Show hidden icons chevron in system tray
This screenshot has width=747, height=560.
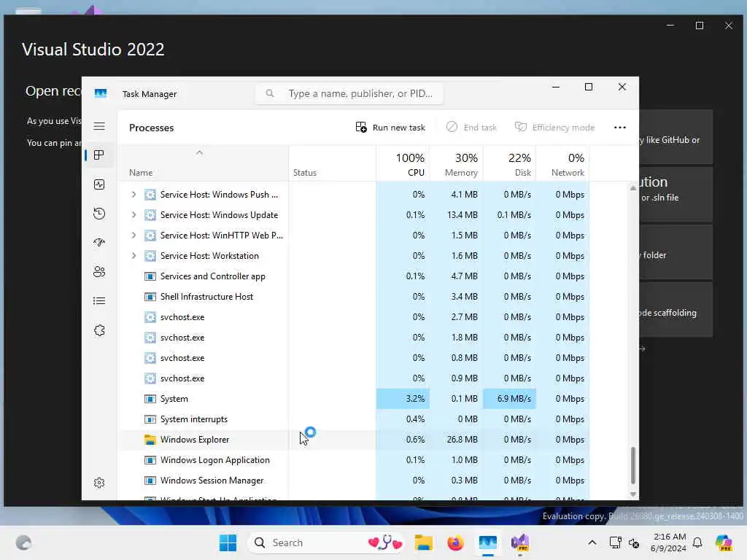[x=592, y=542]
